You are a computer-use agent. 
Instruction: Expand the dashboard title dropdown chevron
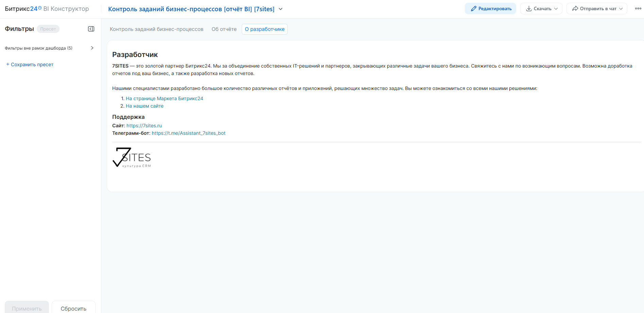tap(281, 9)
